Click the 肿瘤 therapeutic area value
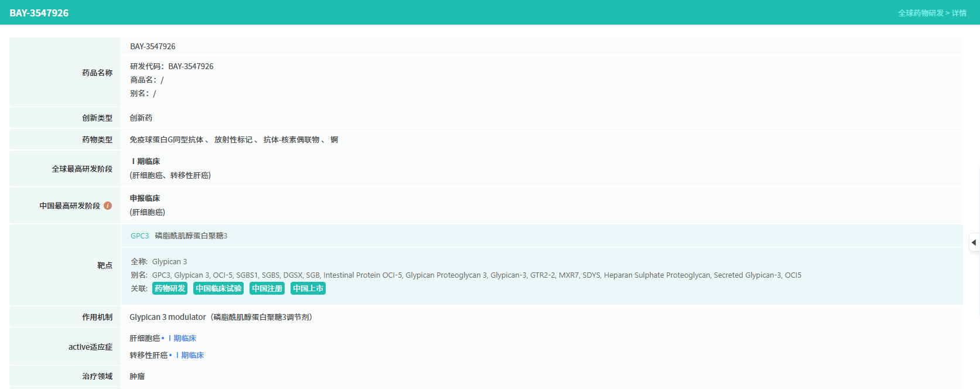The height and width of the screenshot is (389, 980). point(137,376)
